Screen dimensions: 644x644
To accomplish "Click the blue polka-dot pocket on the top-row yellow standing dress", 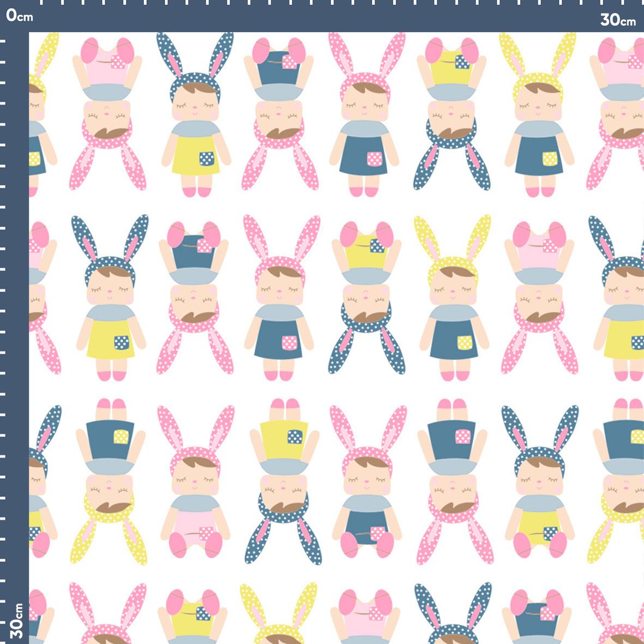I will coord(207,159).
